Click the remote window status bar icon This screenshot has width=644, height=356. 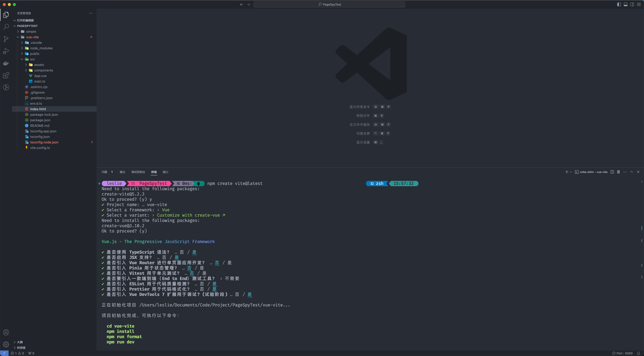pyautogui.click(x=4, y=353)
